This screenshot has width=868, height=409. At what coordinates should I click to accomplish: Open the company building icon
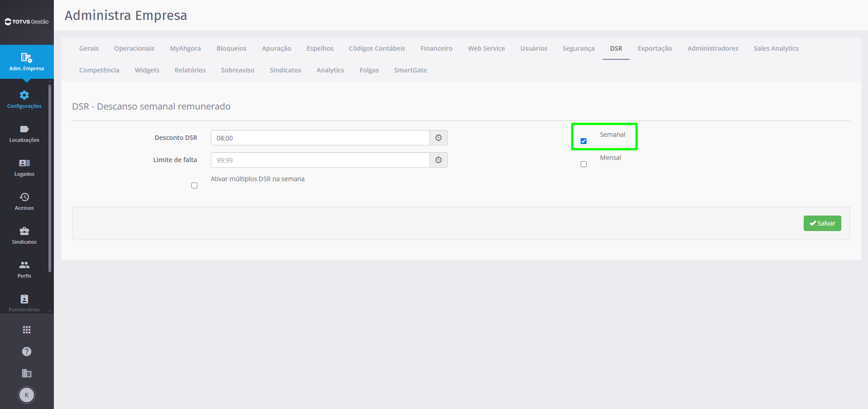coord(27,373)
